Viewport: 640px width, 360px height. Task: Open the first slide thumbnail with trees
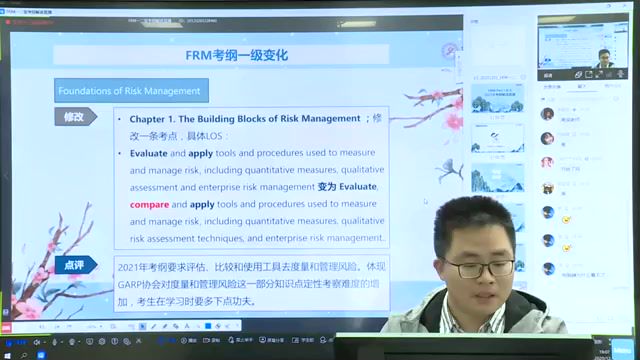coord(498,98)
